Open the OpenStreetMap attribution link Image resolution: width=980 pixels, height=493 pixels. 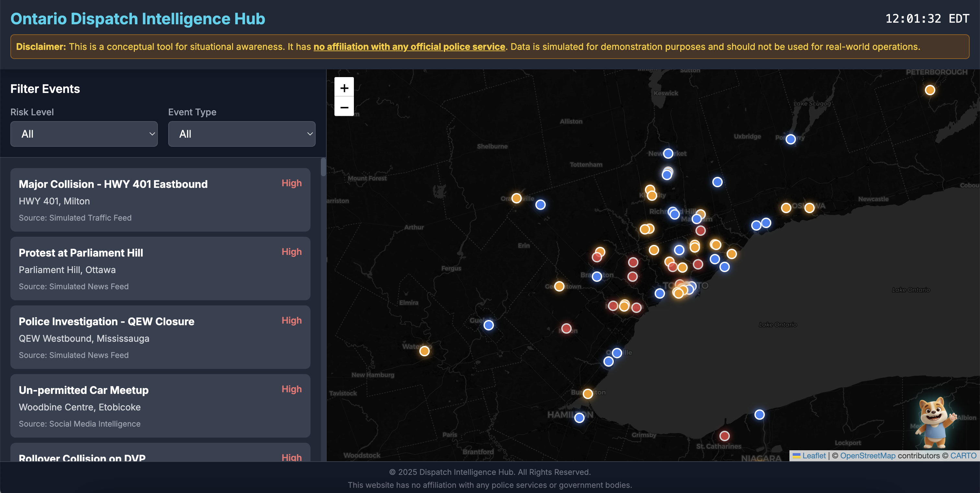click(x=868, y=455)
